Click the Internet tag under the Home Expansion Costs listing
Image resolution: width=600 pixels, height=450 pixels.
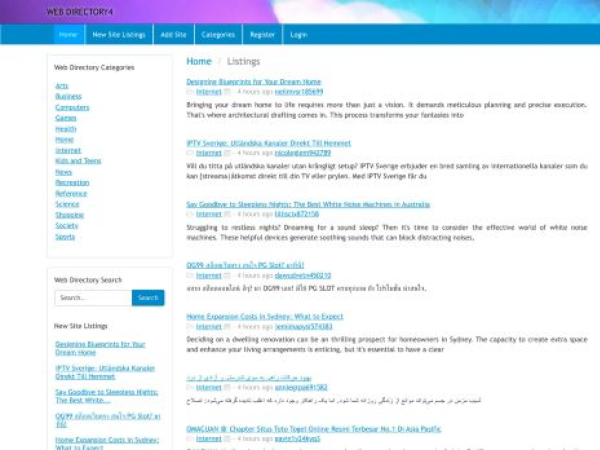point(209,326)
